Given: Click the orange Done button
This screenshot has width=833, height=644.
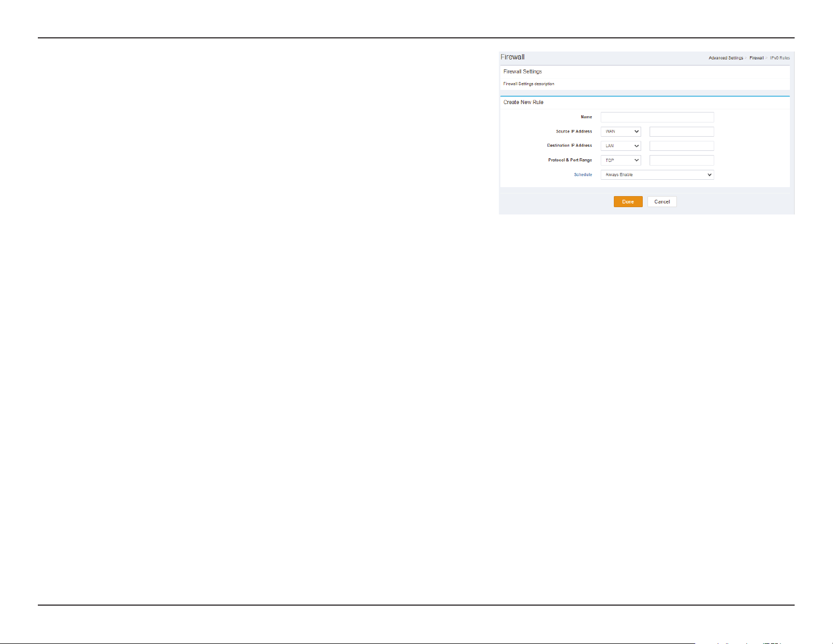Looking at the screenshot, I should [628, 202].
